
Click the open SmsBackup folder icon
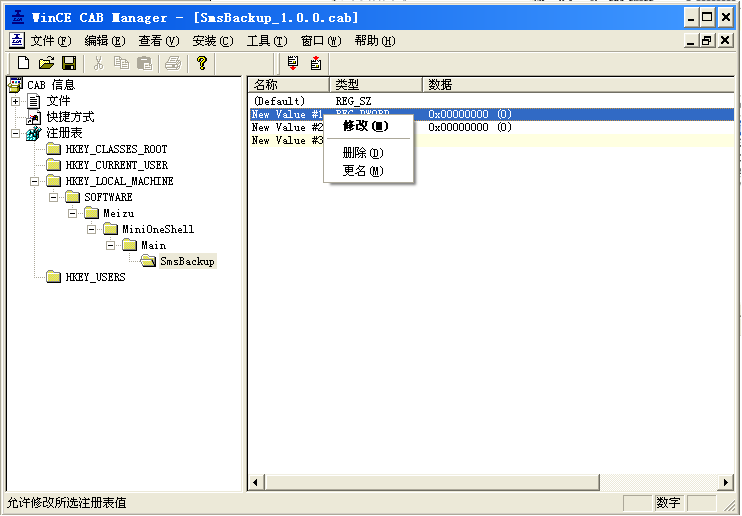[x=148, y=261]
